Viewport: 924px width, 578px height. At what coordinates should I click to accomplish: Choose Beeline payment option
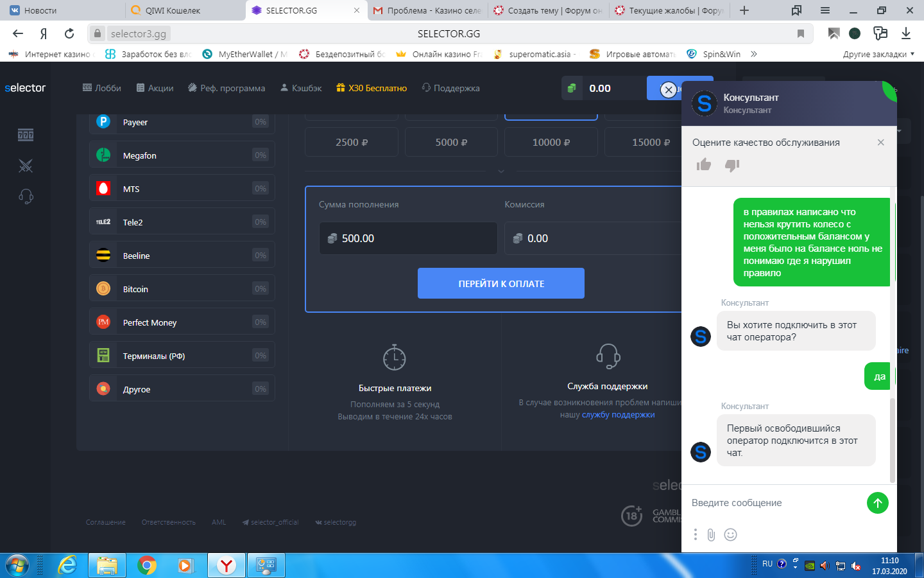coord(182,256)
